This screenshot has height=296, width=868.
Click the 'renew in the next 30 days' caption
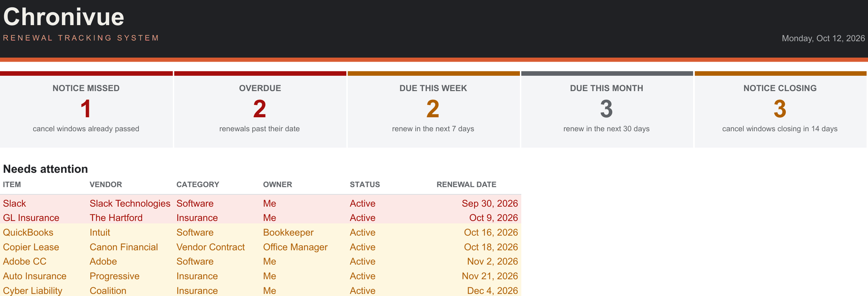pyautogui.click(x=607, y=129)
